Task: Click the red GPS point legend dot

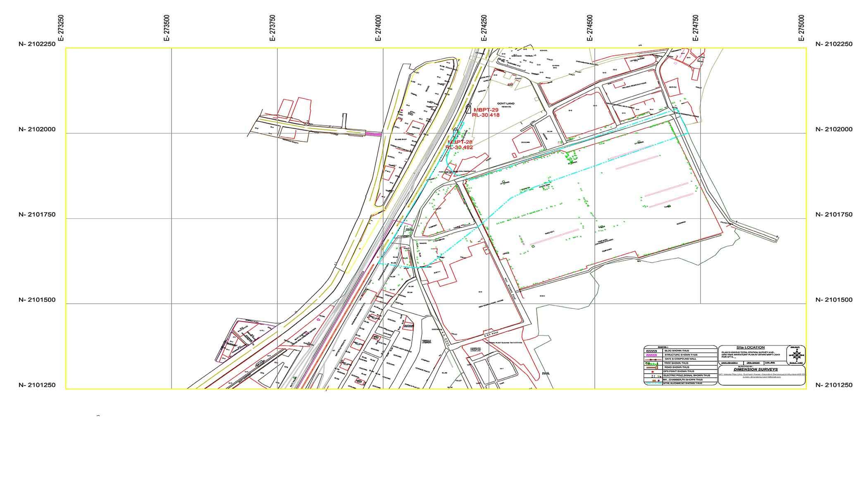Action: (653, 372)
